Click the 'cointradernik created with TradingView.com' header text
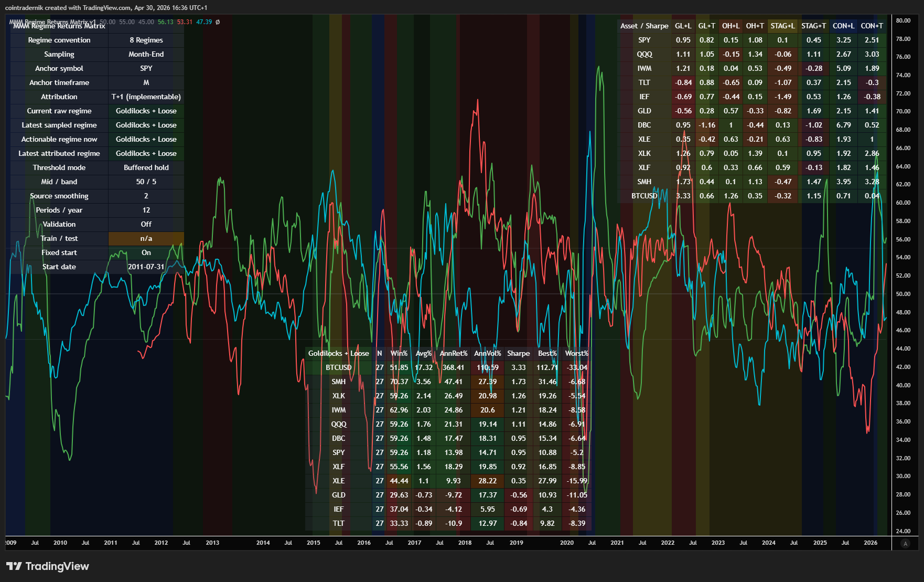The width and height of the screenshot is (924, 582). point(68,8)
